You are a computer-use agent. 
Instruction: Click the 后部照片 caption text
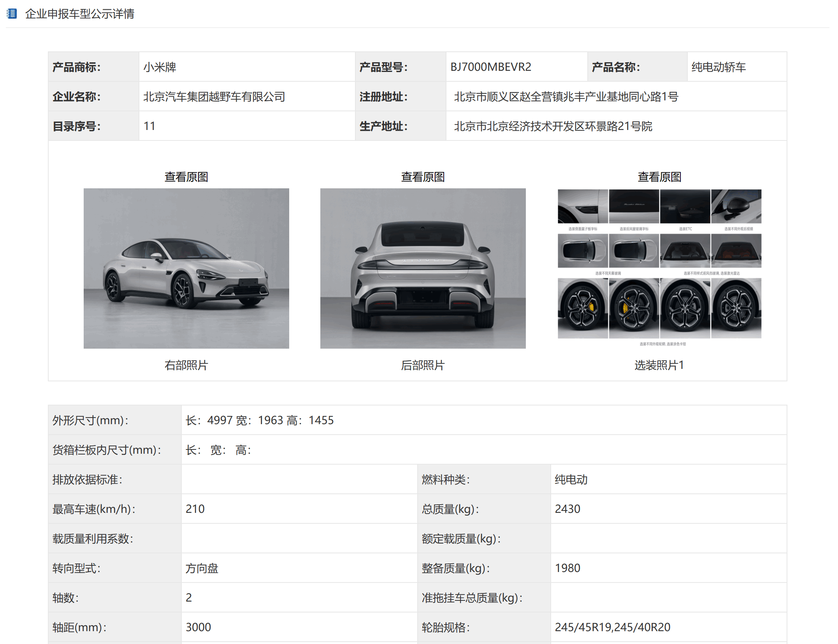point(423,365)
